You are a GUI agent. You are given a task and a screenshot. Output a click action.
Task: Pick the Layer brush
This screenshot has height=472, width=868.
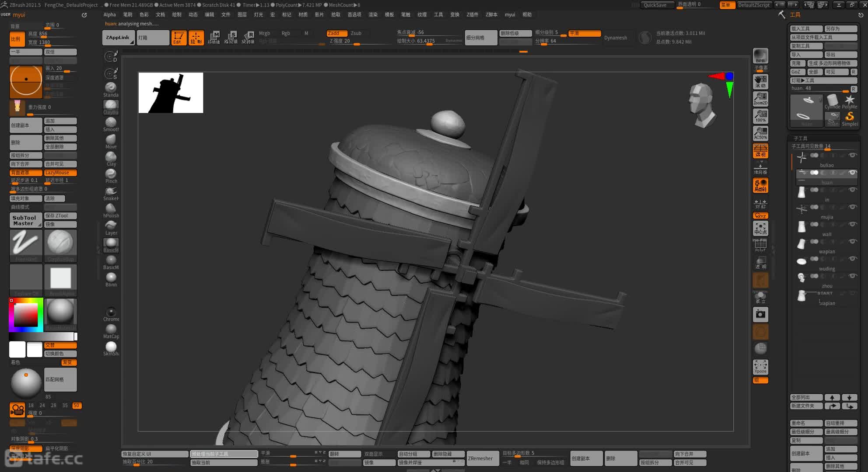click(111, 228)
